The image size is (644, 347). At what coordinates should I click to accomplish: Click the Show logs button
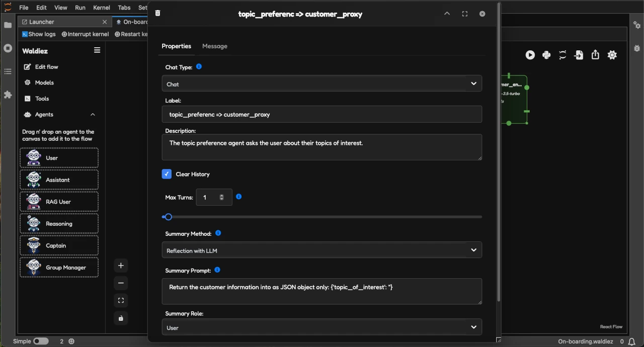[x=39, y=34]
